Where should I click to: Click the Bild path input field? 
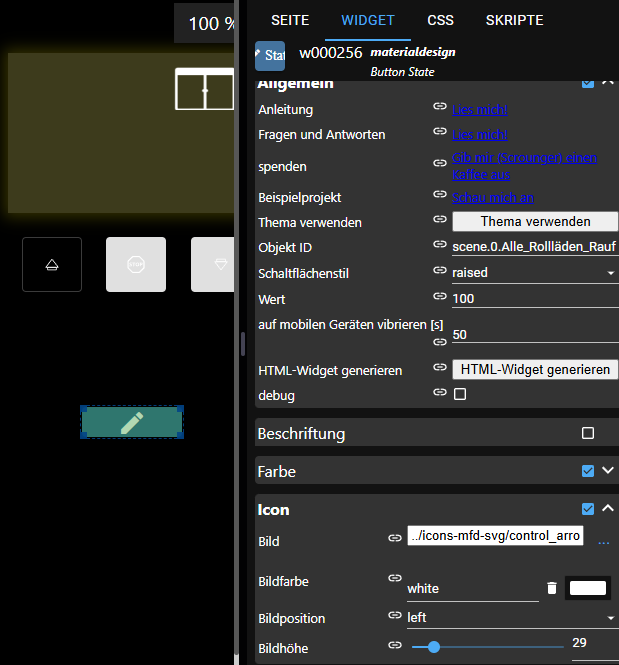point(495,536)
